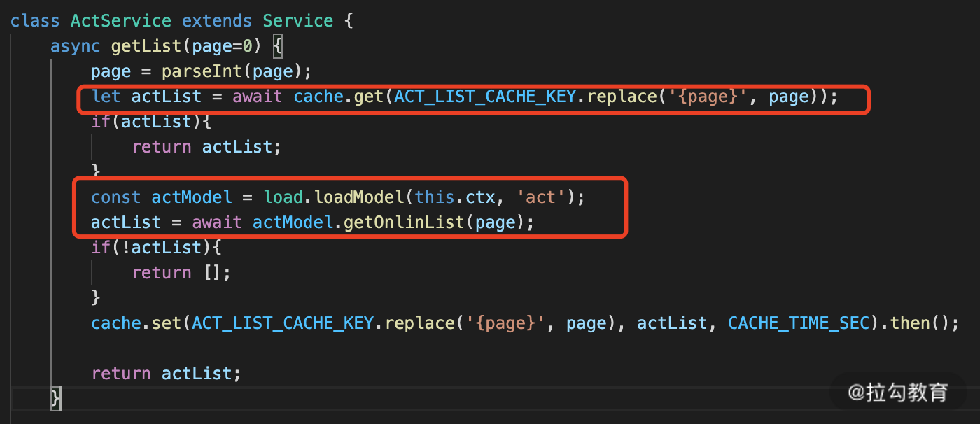Click the 'extends' keyword
The width and height of the screenshot is (980, 424).
218,20
